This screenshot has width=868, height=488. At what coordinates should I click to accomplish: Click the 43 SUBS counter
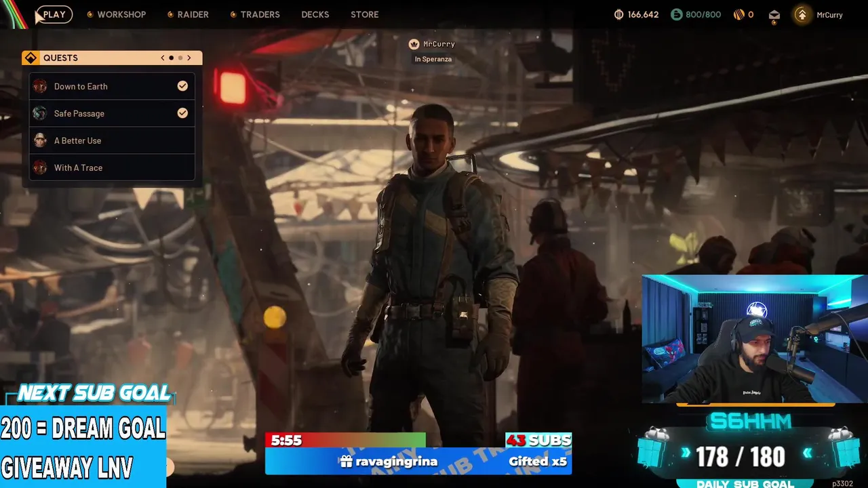538,441
